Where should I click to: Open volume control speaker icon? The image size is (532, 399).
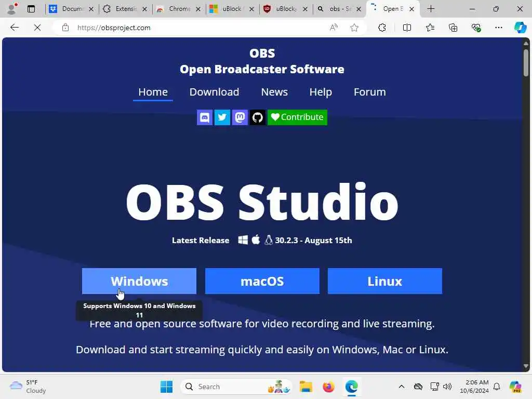pyautogui.click(x=447, y=387)
